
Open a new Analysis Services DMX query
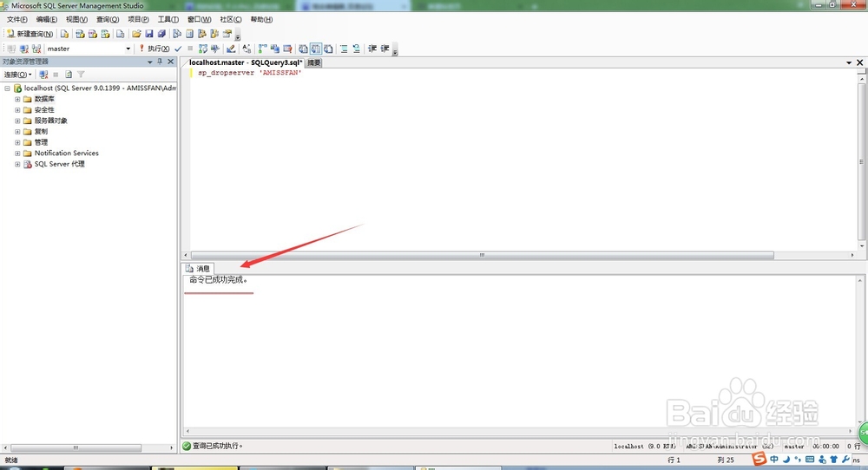(93, 34)
